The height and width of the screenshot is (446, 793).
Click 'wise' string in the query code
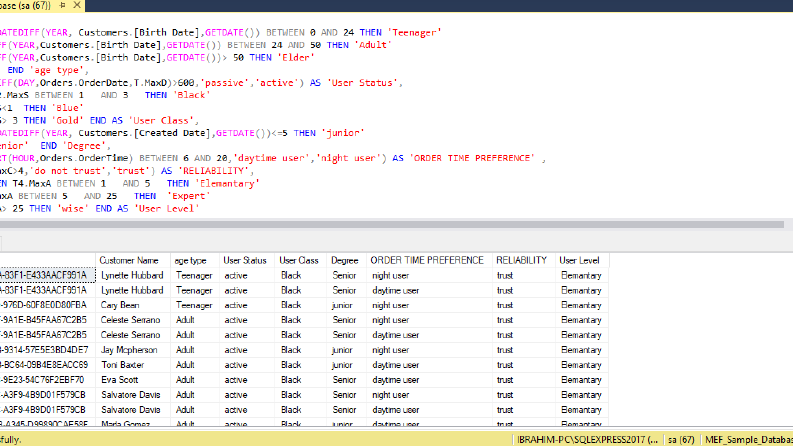pos(73,208)
